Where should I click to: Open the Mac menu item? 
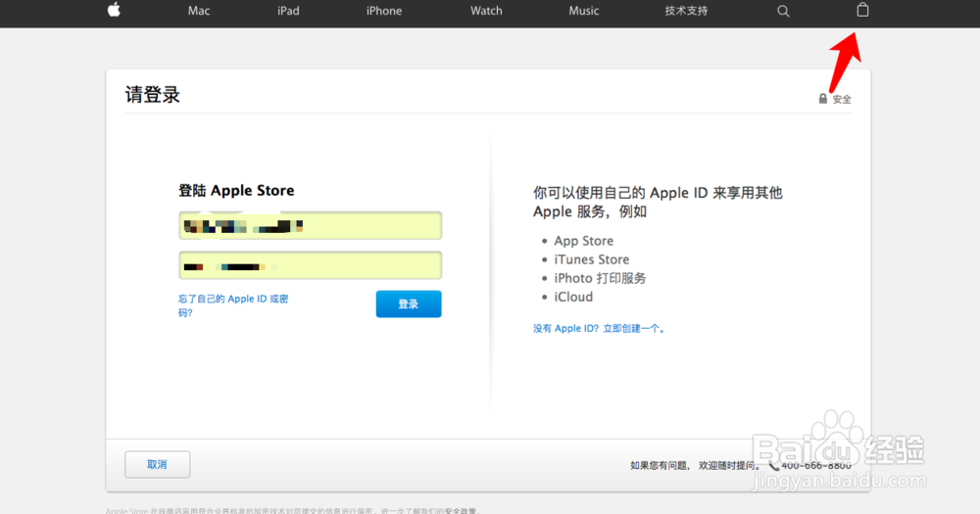(x=199, y=11)
